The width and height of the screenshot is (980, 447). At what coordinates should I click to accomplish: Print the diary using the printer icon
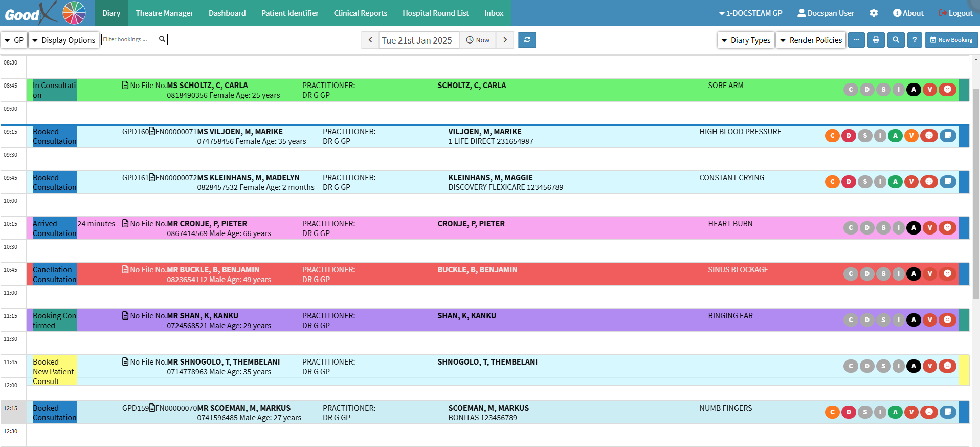876,40
